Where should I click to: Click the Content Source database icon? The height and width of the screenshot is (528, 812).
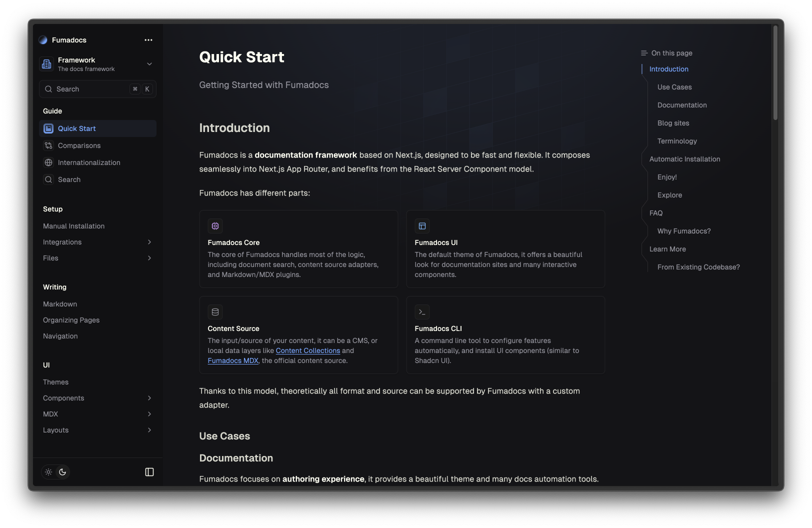tap(215, 312)
